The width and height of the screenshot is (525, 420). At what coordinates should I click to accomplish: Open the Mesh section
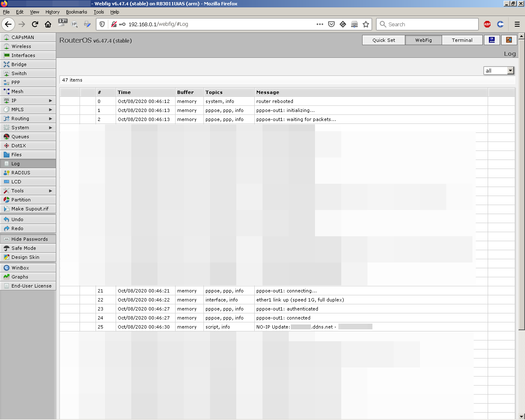pyautogui.click(x=28, y=91)
